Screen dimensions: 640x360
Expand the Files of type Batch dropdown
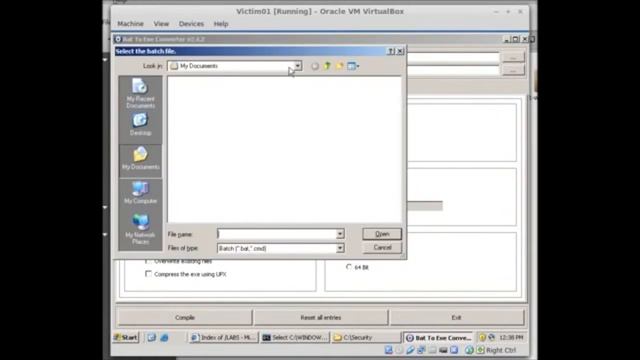pos(340,248)
